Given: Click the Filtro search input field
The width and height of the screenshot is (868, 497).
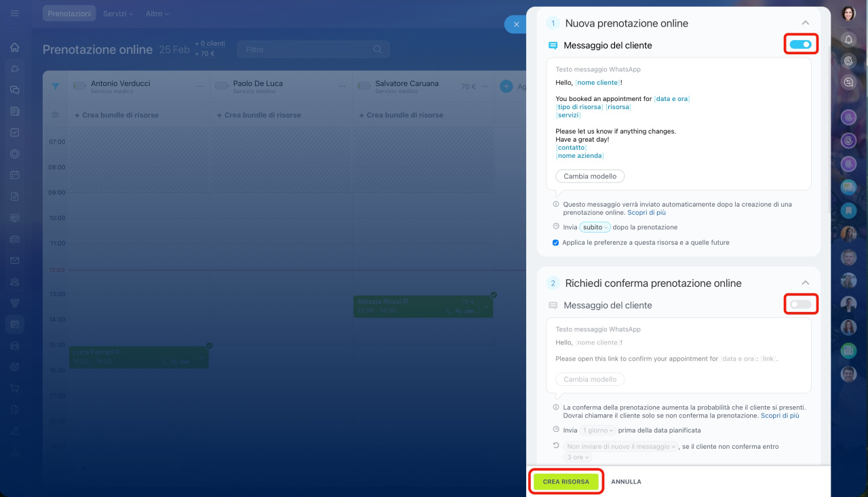Looking at the screenshot, I should [305, 49].
